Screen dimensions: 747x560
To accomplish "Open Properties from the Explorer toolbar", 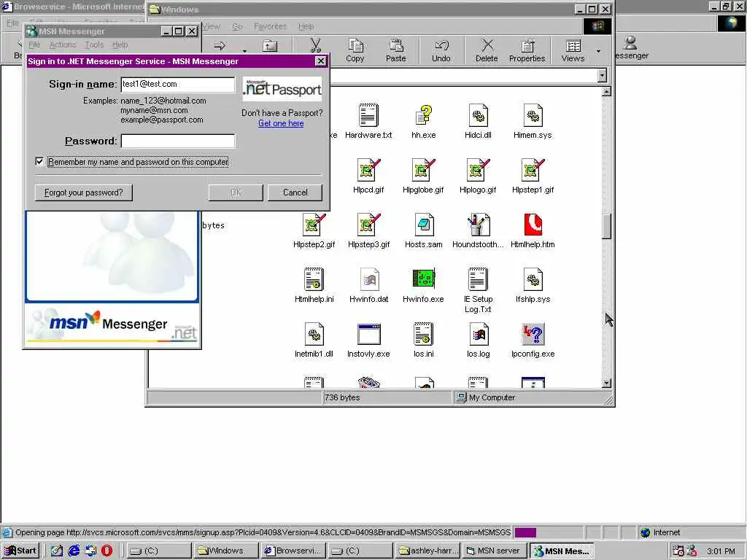I will [527, 50].
